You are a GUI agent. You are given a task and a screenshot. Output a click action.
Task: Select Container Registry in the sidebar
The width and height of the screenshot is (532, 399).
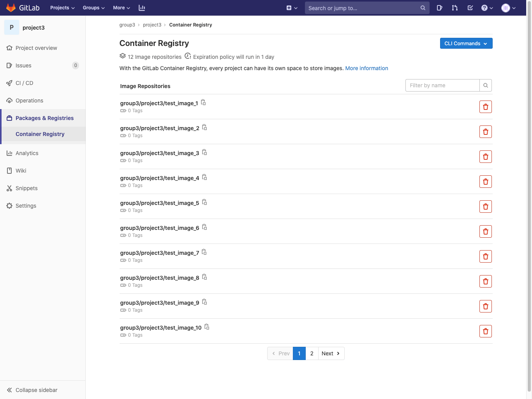[40, 134]
